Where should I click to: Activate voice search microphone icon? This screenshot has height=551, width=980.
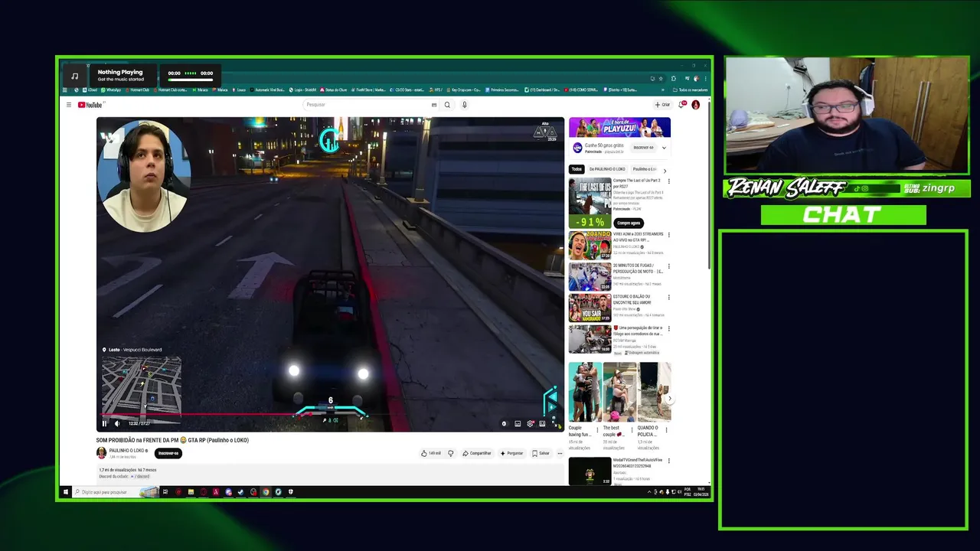pos(464,105)
